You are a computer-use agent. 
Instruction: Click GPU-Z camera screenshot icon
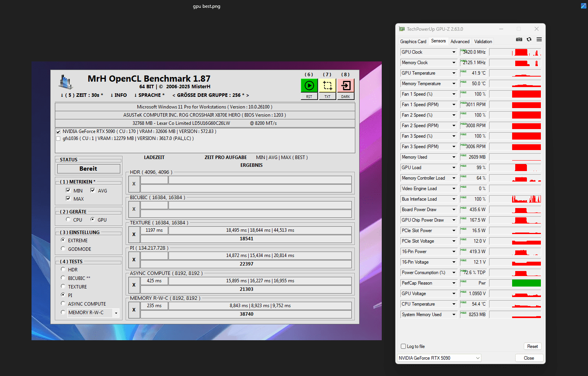point(519,39)
